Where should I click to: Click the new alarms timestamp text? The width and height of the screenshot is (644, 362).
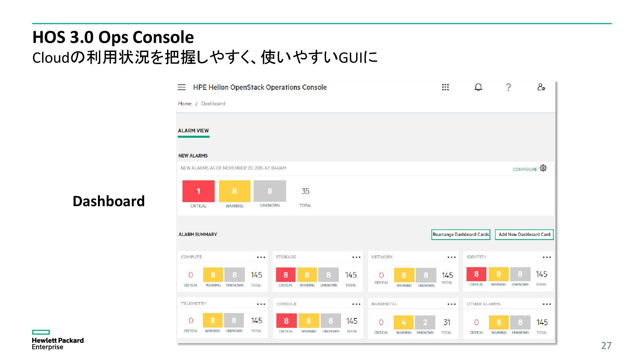click(x=233, y=168)
